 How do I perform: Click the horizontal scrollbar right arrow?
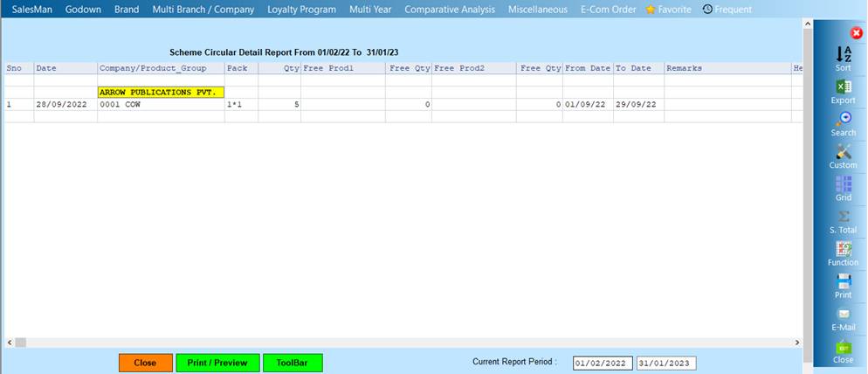796,343
